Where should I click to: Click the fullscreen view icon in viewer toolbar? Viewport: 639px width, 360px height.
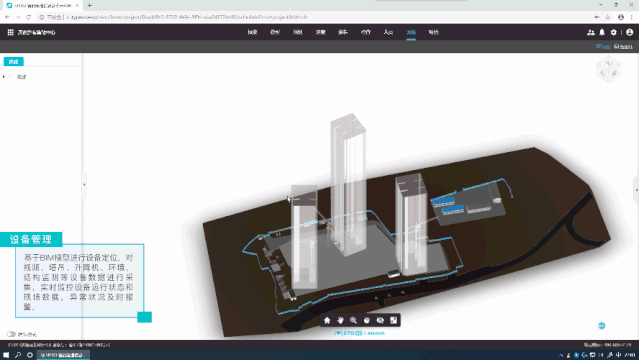[x=394, y=320]
